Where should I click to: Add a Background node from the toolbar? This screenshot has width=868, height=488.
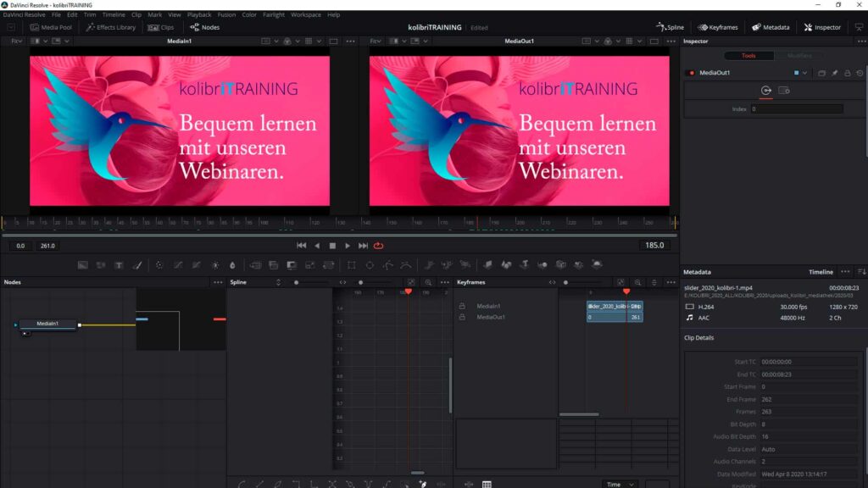point(82,265)
